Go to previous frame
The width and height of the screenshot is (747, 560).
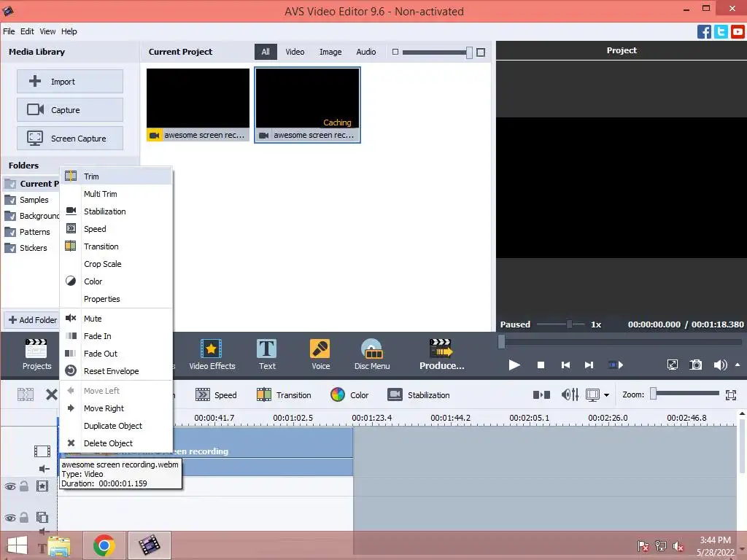565,365
